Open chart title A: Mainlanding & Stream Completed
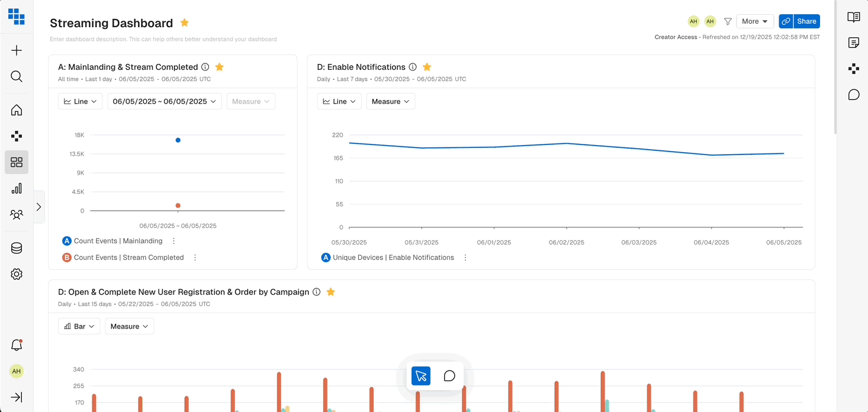 128,67
